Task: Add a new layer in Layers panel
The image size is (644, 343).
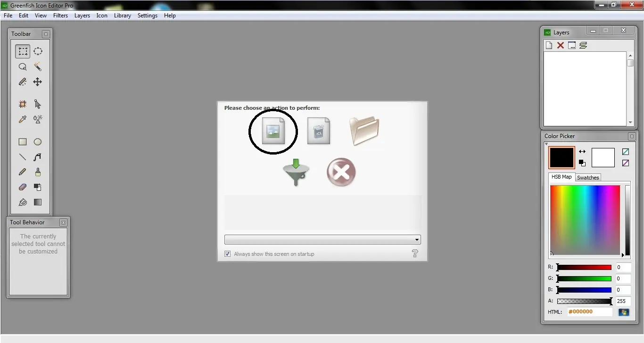Action: [549, 45]
